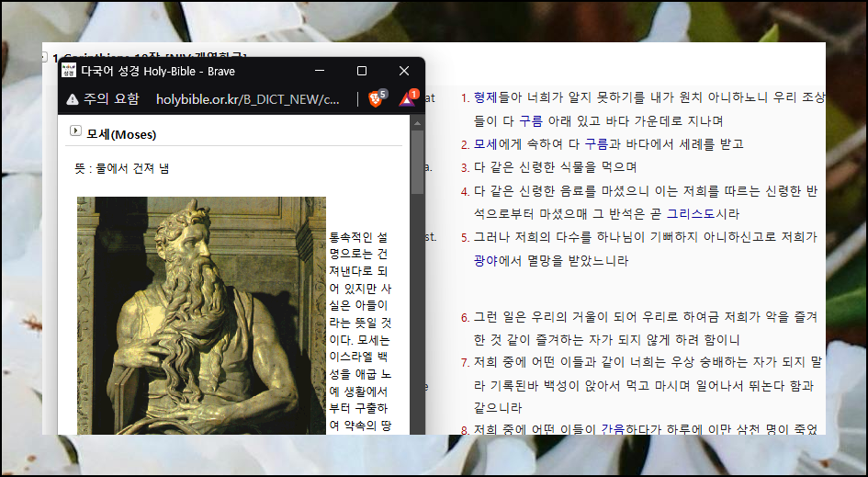The image size is (868, 477).
Task: Click the 주의 요함 security warning indicator
Action: tap(102, 99)
